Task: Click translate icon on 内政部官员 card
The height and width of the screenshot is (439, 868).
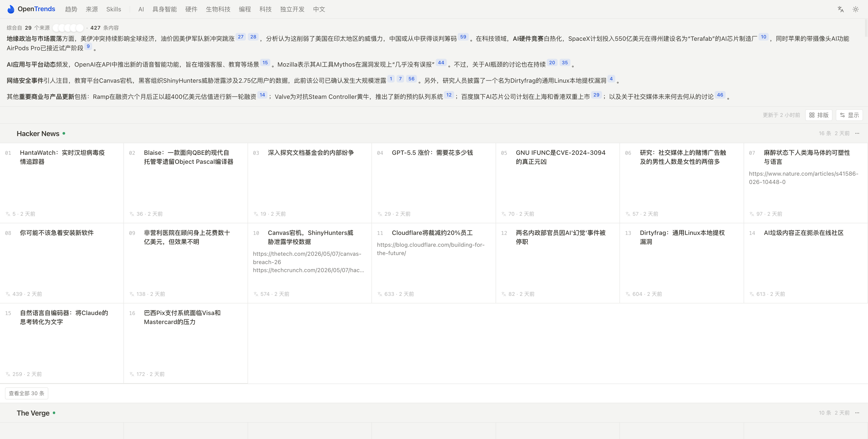Action: point(504,294)
